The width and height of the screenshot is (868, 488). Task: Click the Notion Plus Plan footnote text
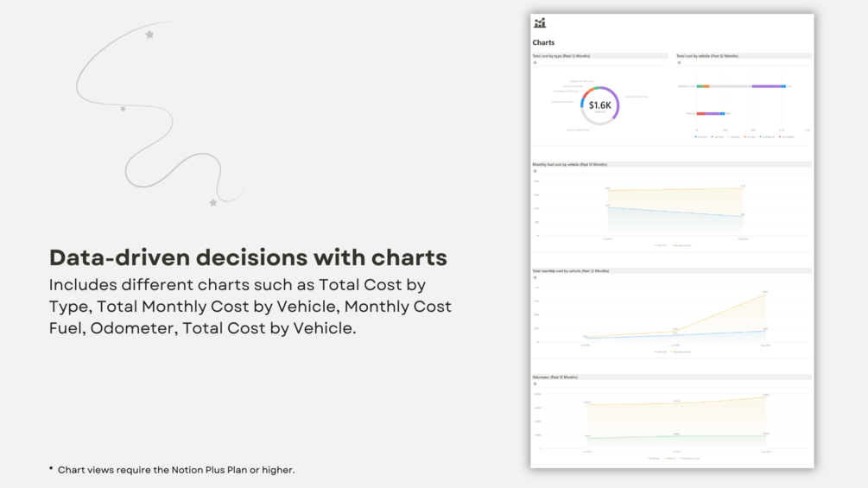[176, 470]
